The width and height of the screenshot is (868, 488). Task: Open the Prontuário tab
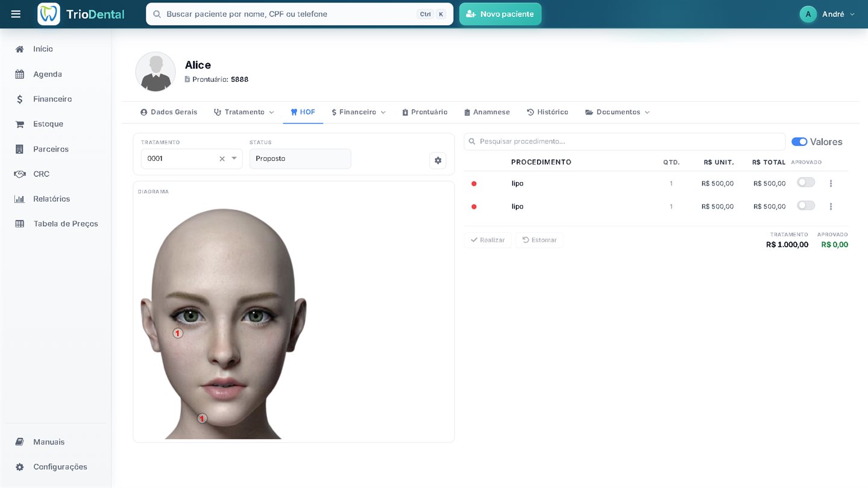point(425,112)
